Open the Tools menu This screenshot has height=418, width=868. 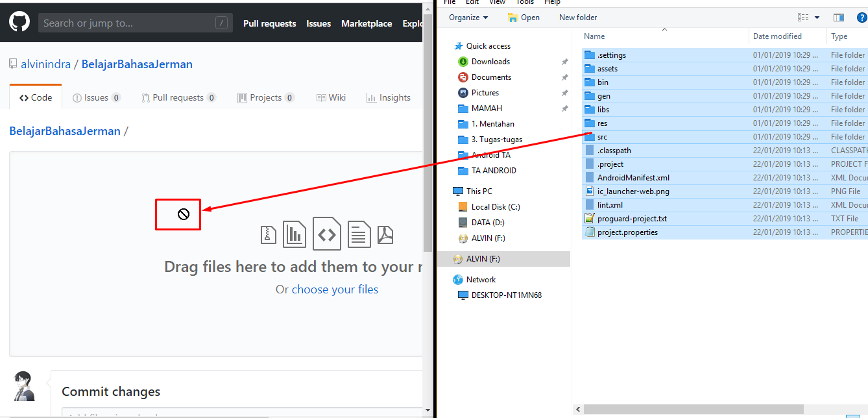click(x=525, y=3)
